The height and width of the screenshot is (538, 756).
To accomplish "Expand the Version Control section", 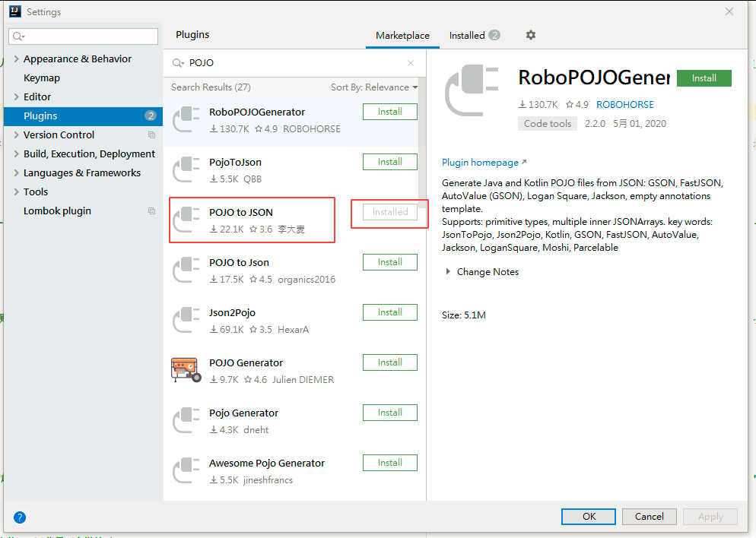I will (17, 134).
